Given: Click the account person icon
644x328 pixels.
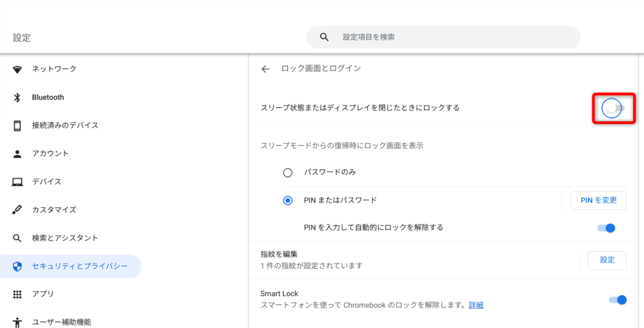Looking at the screenshot, I should coord(18,154).
